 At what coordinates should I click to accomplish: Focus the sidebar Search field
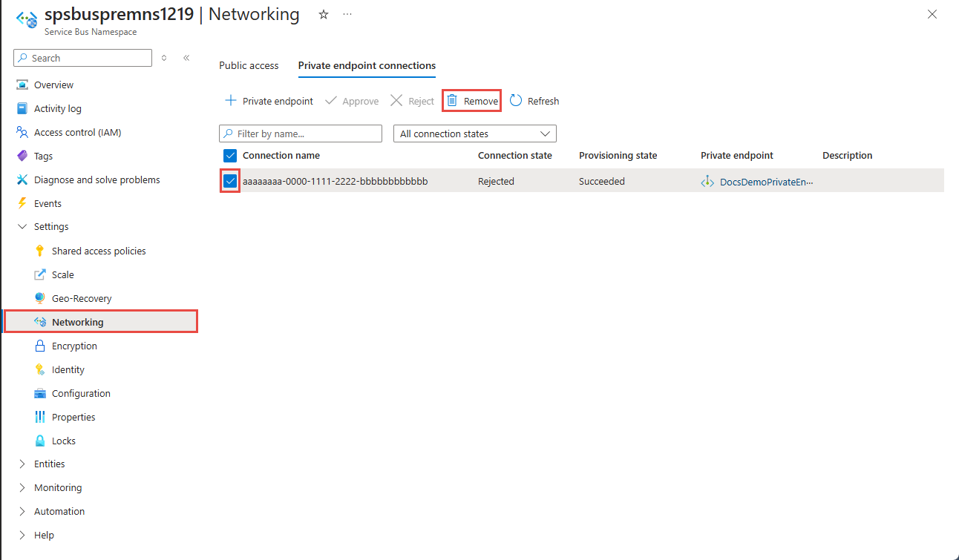coord(82,58)
